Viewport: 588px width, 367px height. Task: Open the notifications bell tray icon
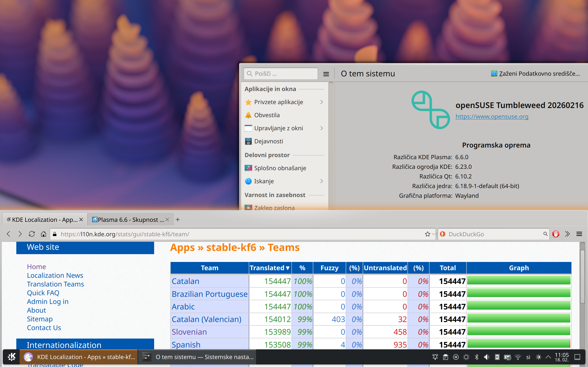435,357
